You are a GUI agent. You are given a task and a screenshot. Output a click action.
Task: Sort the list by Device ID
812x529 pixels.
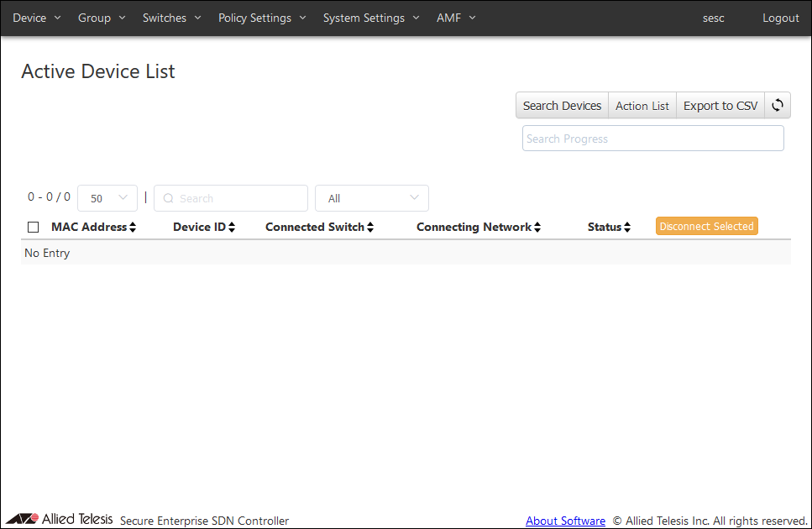204,228
